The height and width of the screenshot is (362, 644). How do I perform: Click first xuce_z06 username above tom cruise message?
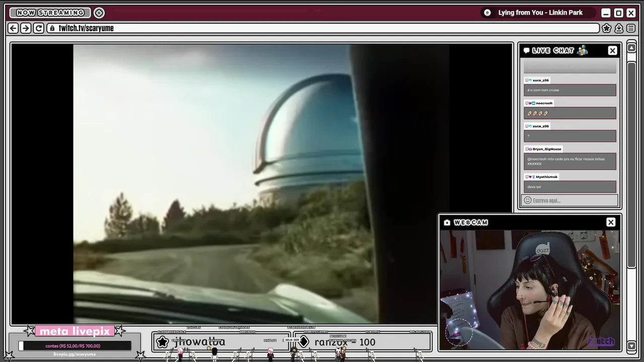click(540, 80)
